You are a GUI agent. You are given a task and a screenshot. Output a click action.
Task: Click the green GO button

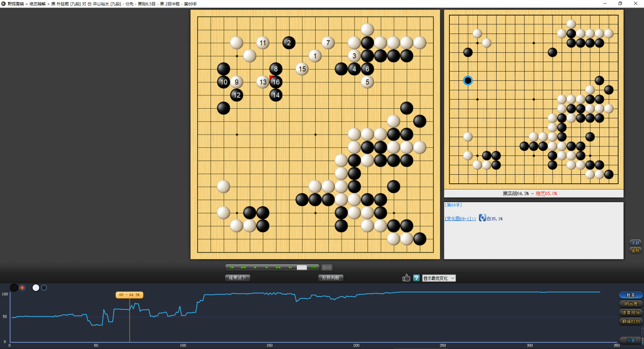pos(314,267)
